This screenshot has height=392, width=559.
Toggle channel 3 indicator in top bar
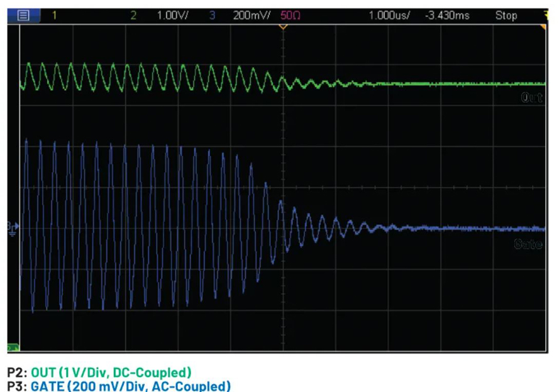213,15
